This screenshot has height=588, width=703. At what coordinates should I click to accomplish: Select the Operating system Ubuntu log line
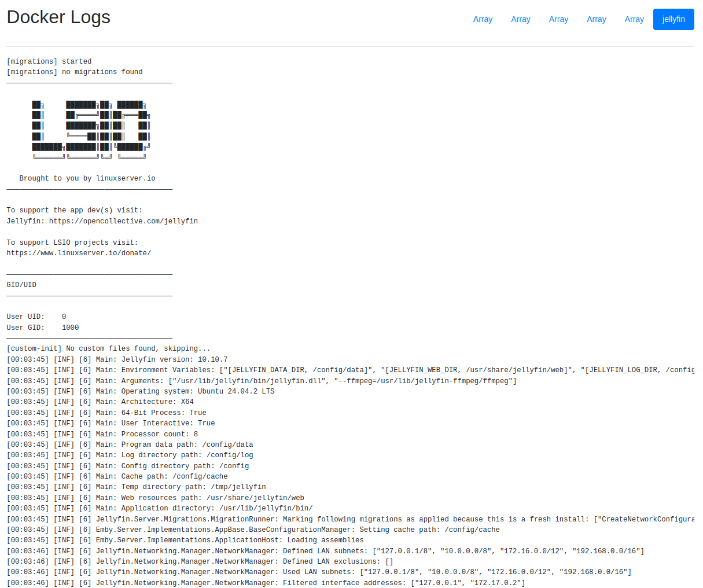point(140,391)
